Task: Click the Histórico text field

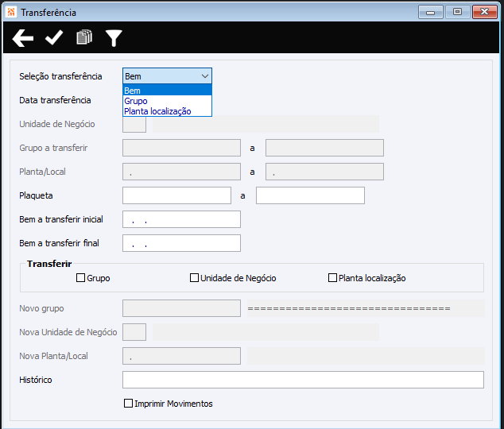Action: [x=303, y=380]
